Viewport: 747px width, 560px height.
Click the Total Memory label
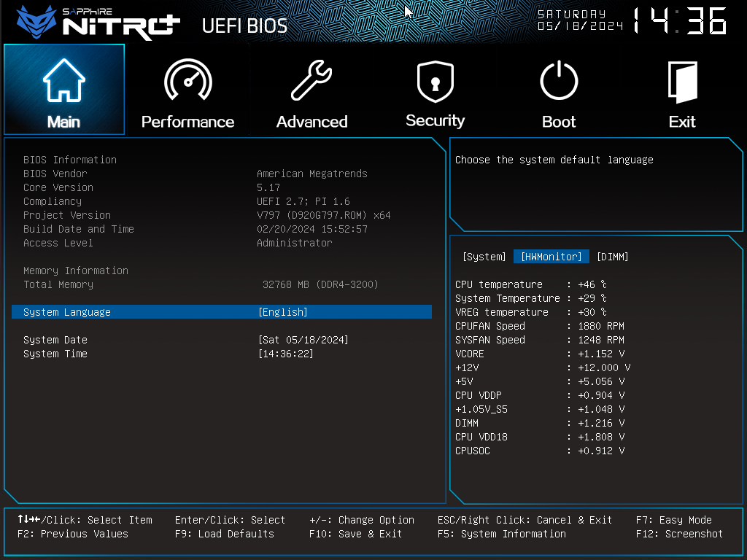pos(58,284)
